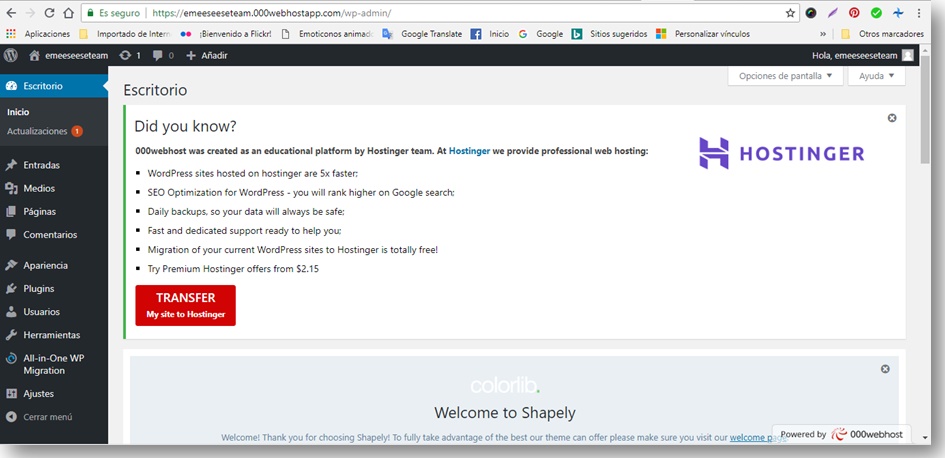
Task: Open the Herramientas menu
Action: pos(54,335)
